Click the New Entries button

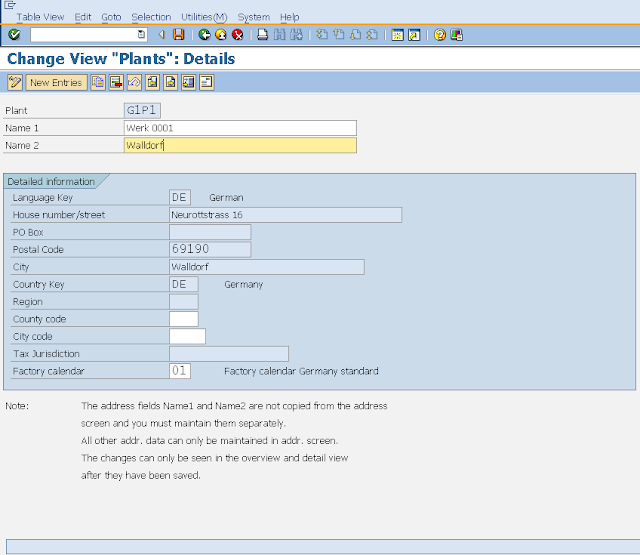pyautogui.click(x=56, y=82)
